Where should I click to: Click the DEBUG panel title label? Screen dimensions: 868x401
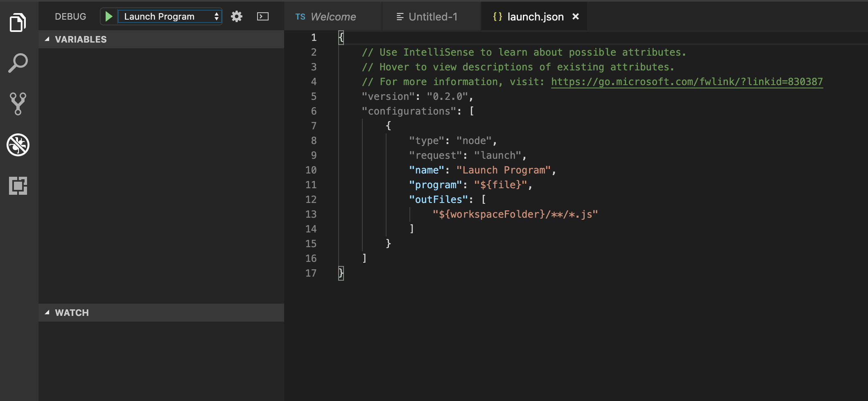click(x=70, y=16)
